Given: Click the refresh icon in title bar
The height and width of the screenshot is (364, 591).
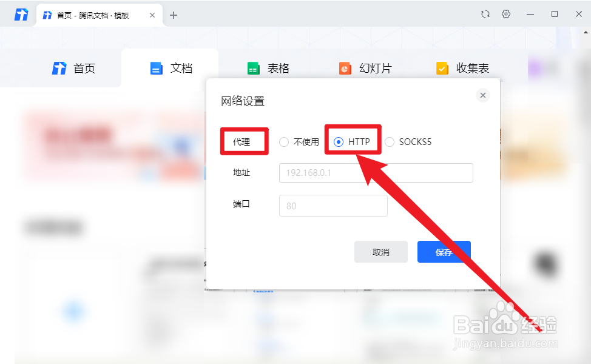Looking at the screenshot, I should click(x=485, y=15).
